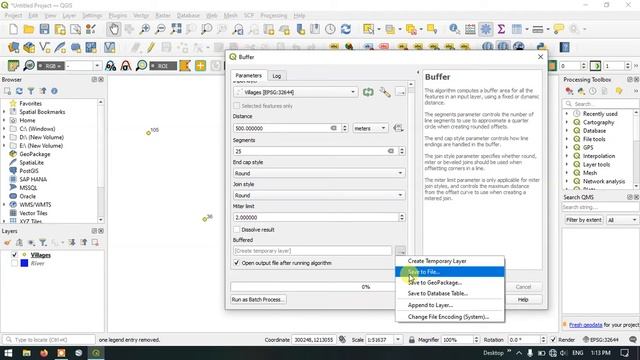This screenshot has width=640, height=360.
Task: Switch to the Log tab
Action: pos(277,76)
